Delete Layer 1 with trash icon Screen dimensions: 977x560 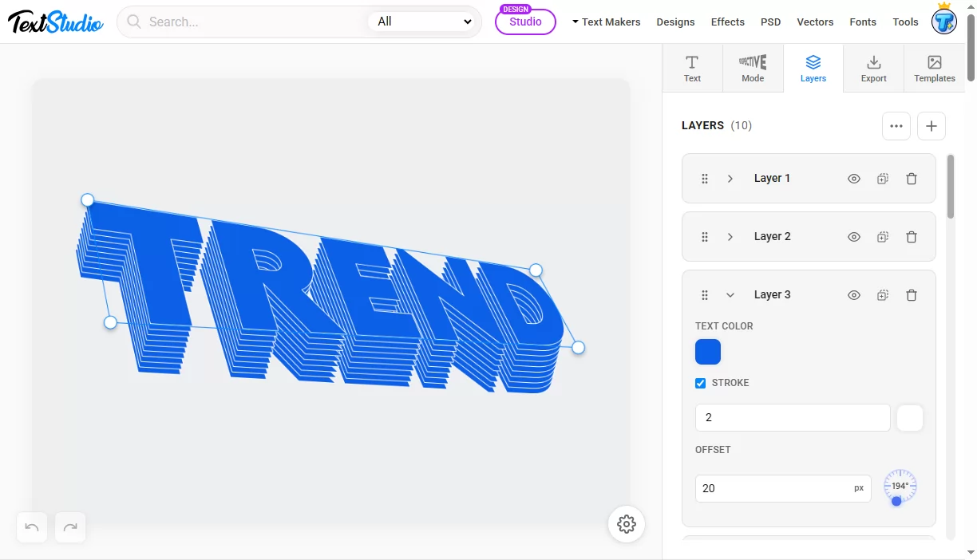[912, 179]
